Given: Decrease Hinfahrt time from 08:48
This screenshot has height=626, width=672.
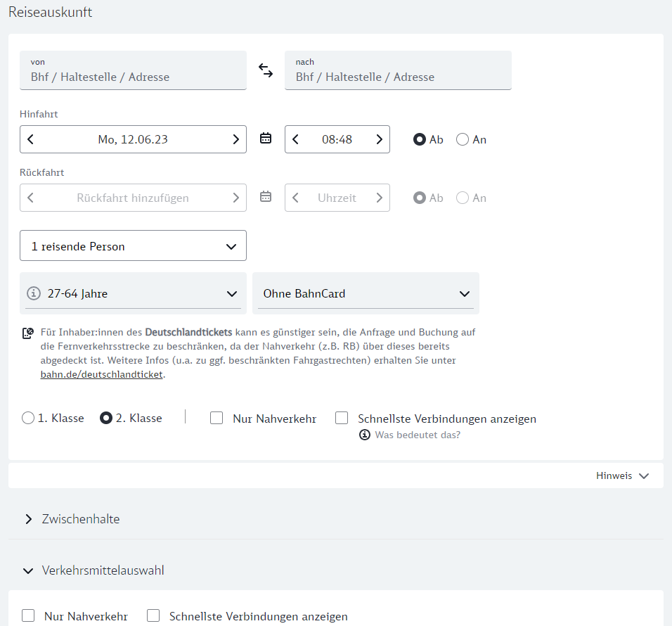Looking at the screenshot, I should pyautogui.click(x=295, y=139).
